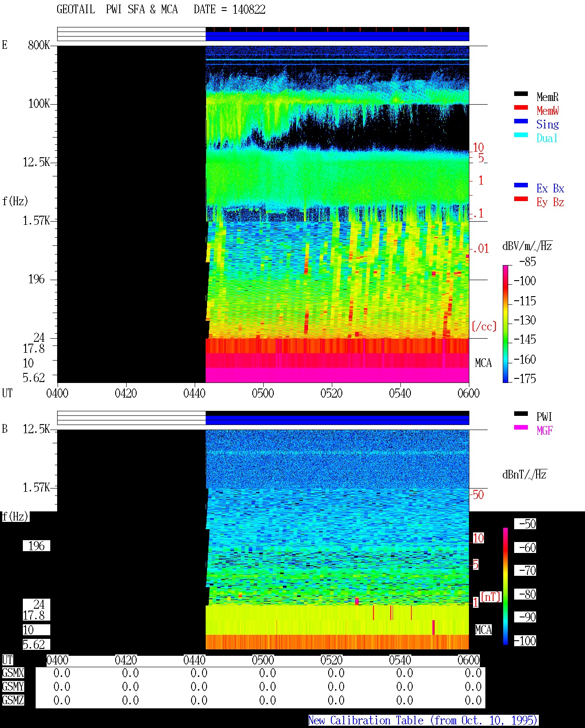The image size is (585, 728).
Task: Select the Dual legend label
Action: [547, 138]
